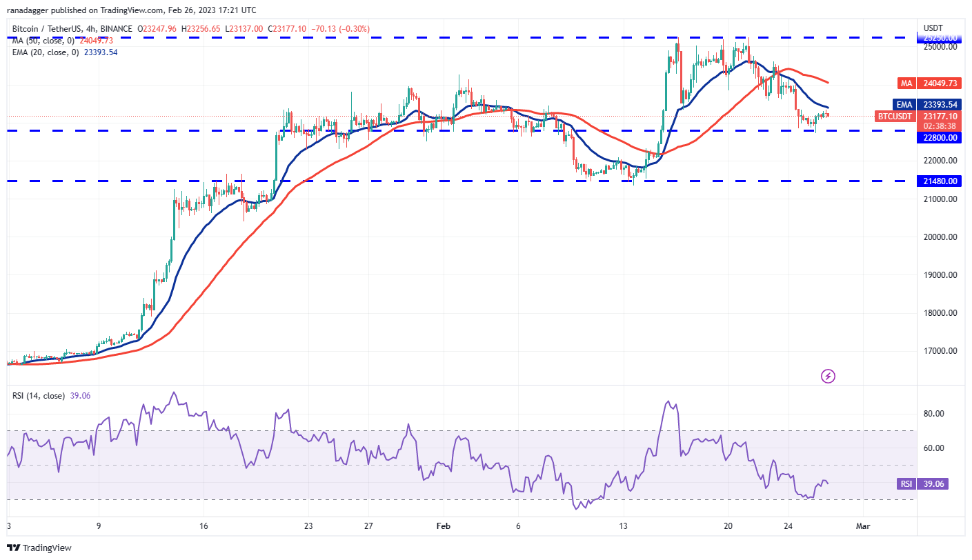The image size is (972, 560).
Task: Click the RSI legend value 39.06
Action: coord(81,396)
